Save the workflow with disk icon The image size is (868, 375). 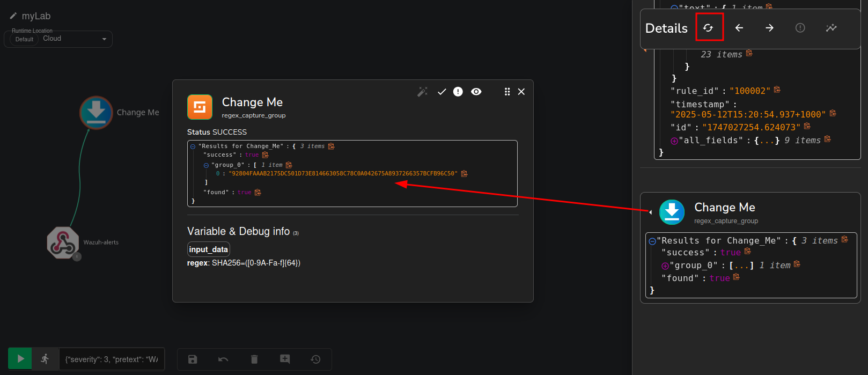click(x=193, y=359)
